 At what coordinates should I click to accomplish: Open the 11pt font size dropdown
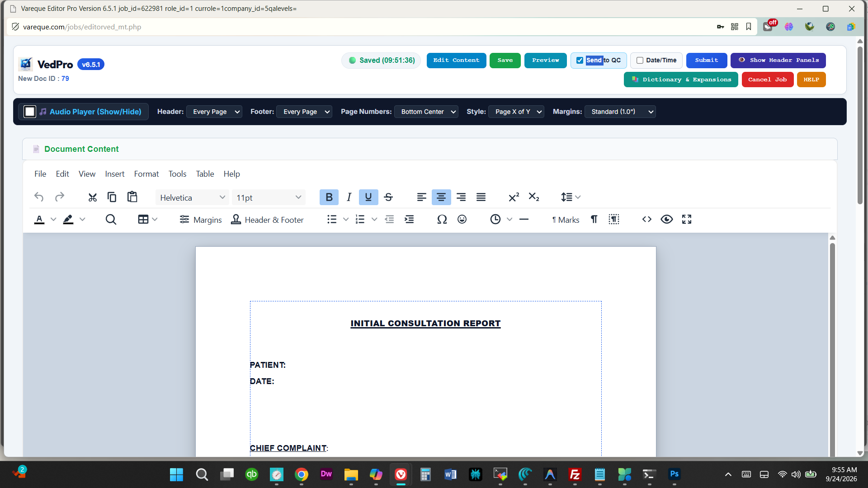coord(269,197)
